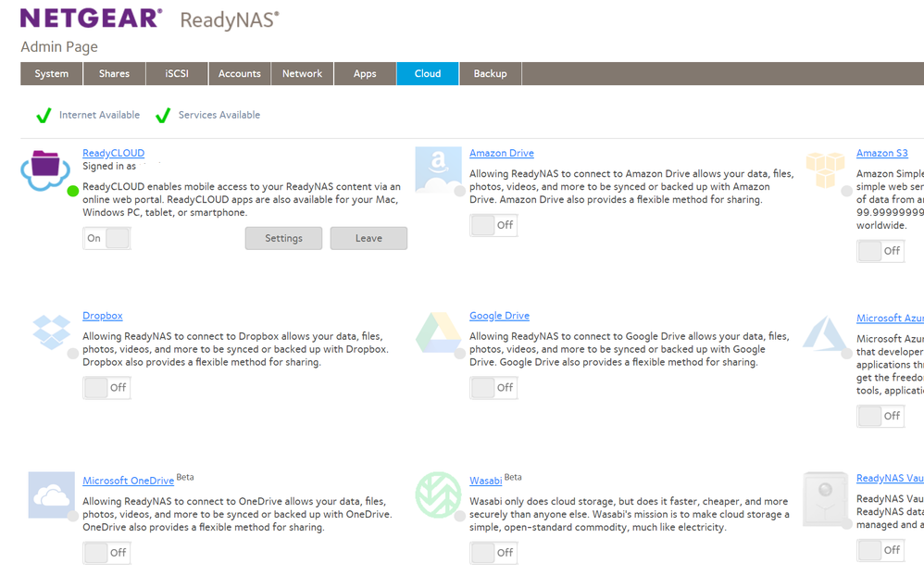The height and width of the screenshot is (588, 924).
Task: Open the ReadyCLOUD link
Action: (113, 153)
